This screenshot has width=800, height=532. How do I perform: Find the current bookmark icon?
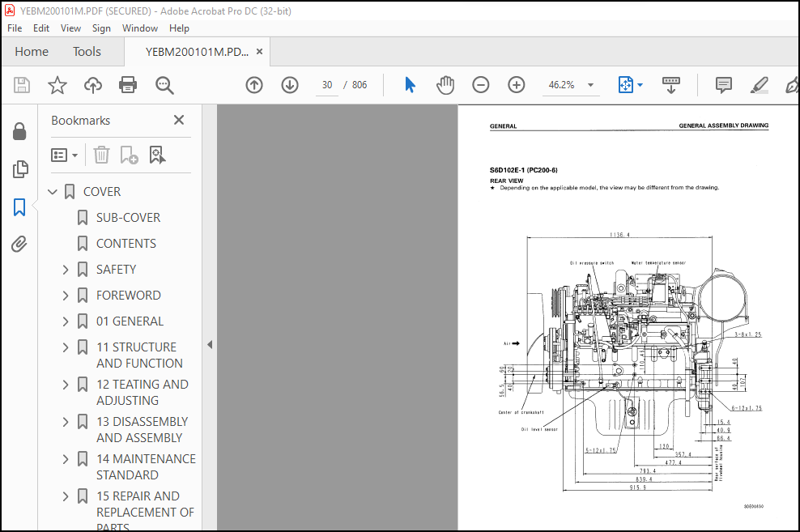[157, 155]
